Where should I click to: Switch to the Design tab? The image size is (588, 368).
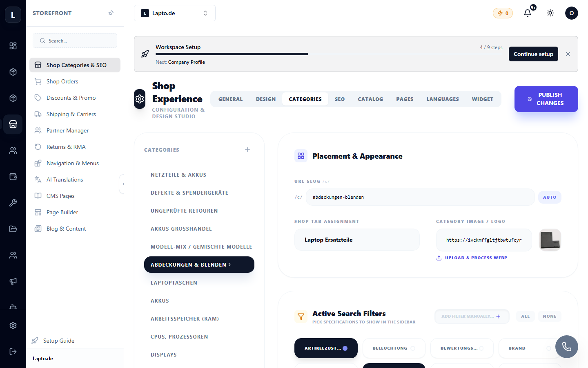266,99
